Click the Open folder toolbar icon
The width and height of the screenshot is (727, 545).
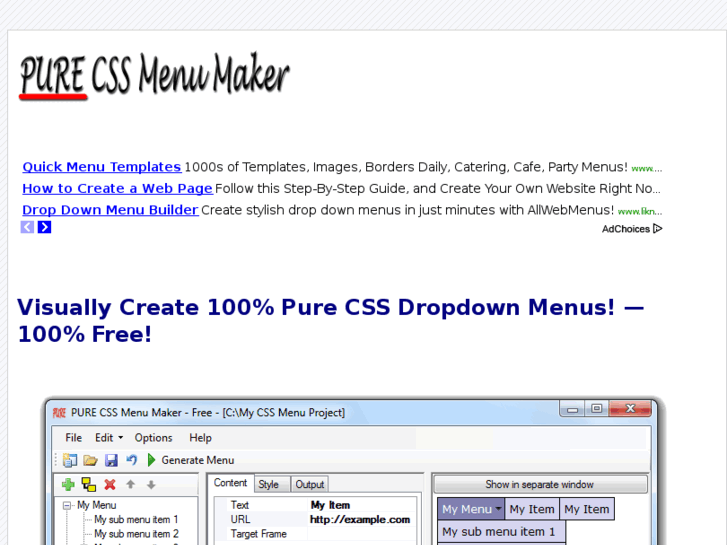coord(90,460)
